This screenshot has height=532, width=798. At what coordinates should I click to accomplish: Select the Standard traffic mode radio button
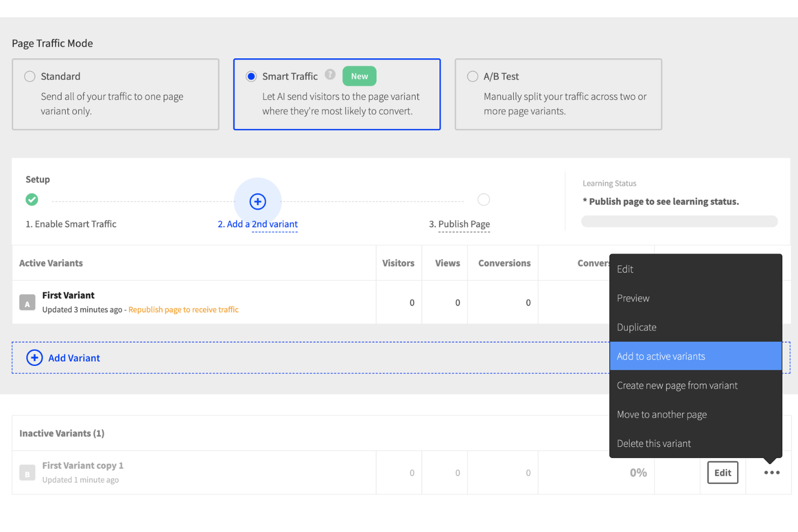pos(30,76)
